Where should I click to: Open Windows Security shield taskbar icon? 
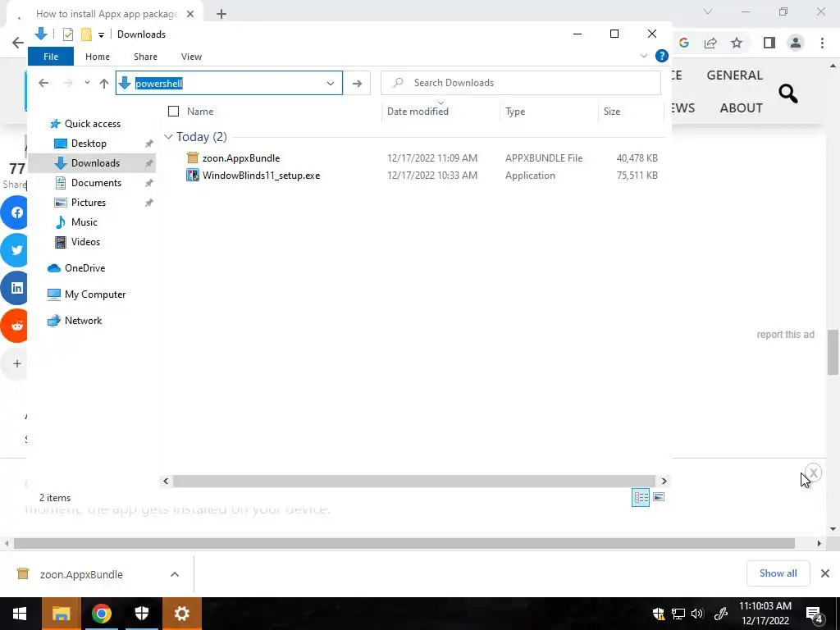tap(141, 614)
